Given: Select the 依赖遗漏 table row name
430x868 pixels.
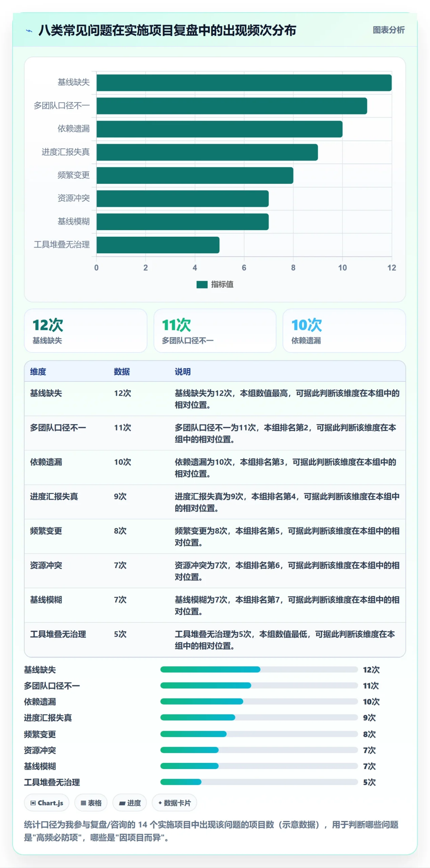Looking at the screenshot, I should [46, 462].
